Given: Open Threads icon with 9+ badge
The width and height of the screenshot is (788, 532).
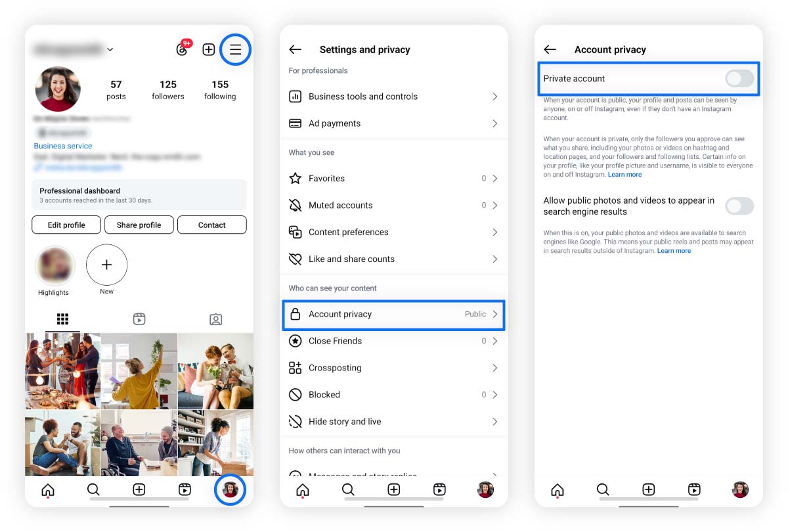Looking at the screenshot, I should (x=183, y=49).
